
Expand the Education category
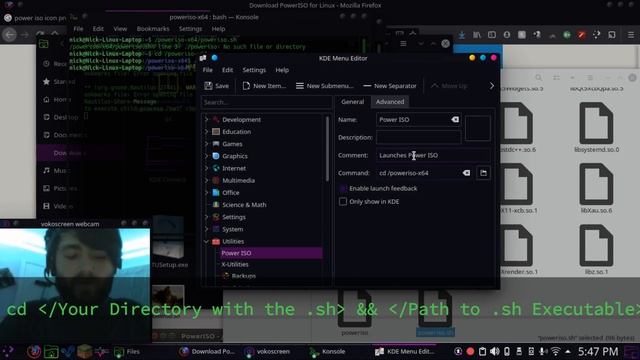click(207, 132)
